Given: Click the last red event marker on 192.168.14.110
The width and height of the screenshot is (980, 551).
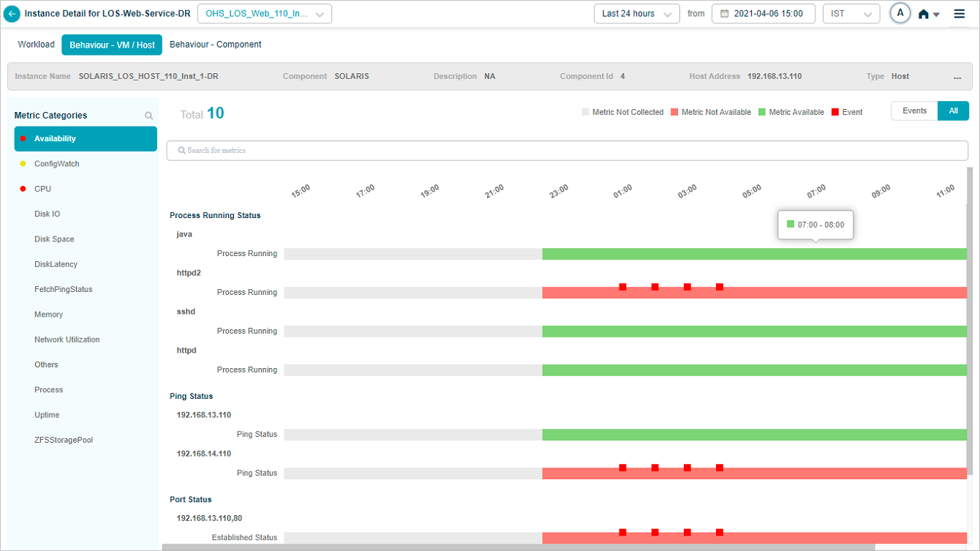Looking at the screenshot, I should tap(720, 468).
